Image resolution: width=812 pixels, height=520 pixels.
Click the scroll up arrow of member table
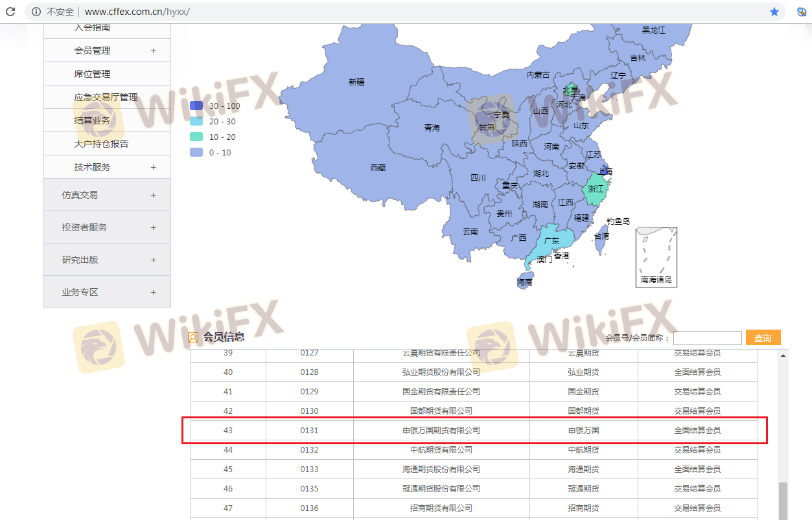coord(783,356)
